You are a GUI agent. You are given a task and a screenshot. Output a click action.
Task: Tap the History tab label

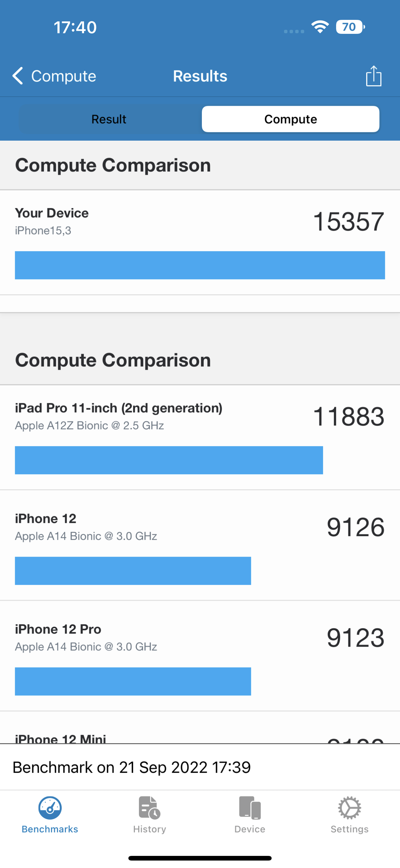tap(149, 829)
